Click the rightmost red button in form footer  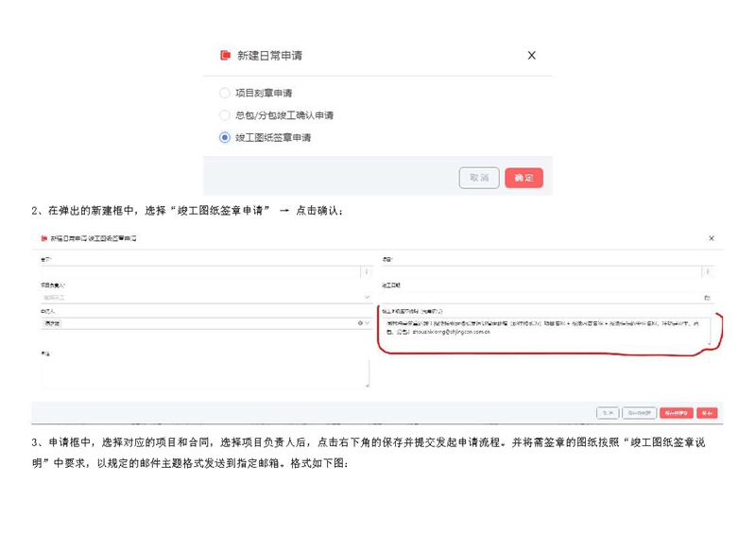coord(707,413)
